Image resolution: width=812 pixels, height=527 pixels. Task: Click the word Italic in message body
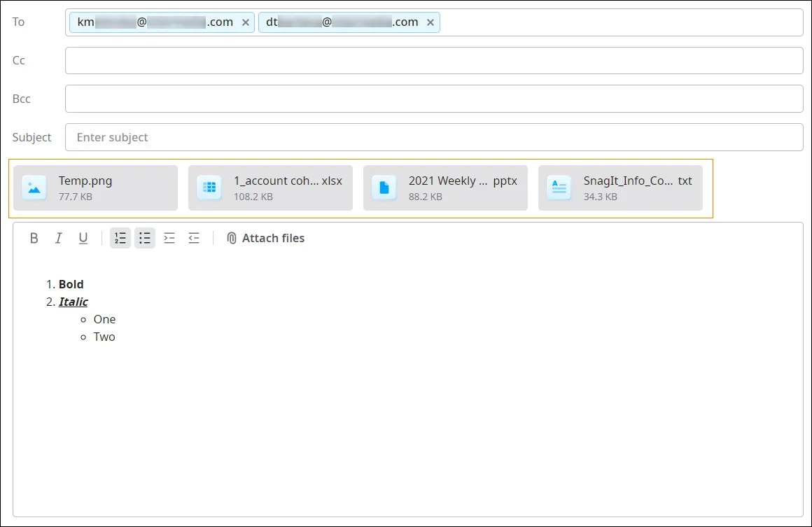pyautogui.click(x=73, y=302)
